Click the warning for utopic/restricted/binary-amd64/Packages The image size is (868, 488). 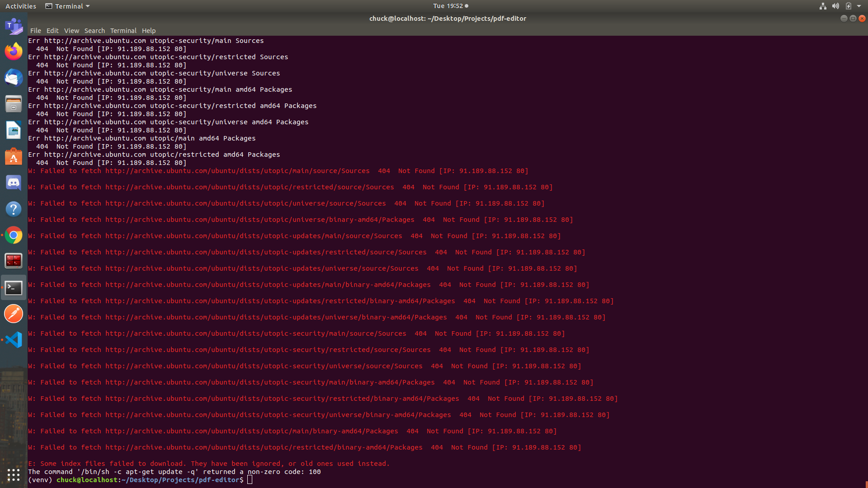[305, 447]
